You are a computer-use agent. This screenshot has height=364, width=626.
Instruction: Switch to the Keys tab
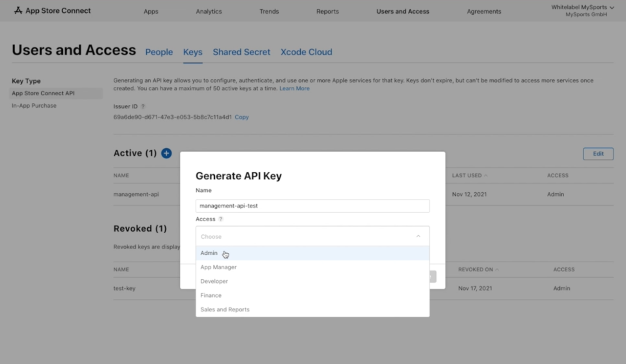[193, 52]
